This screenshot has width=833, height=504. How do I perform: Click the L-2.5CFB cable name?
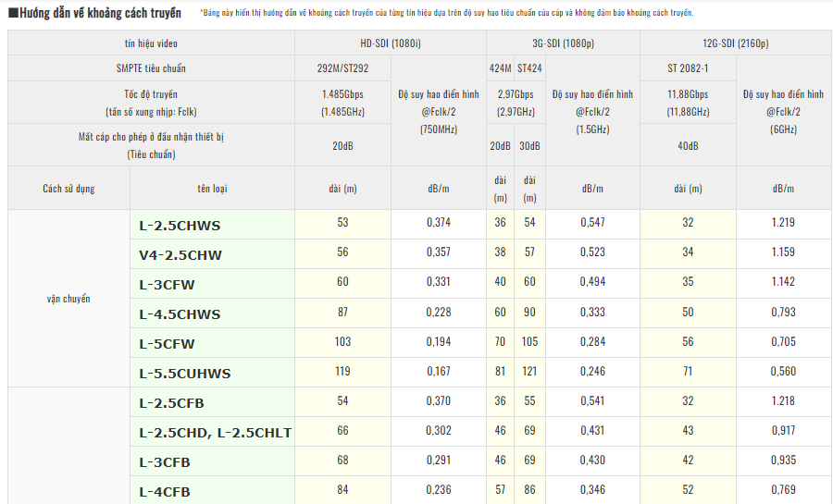pos(171,403)
